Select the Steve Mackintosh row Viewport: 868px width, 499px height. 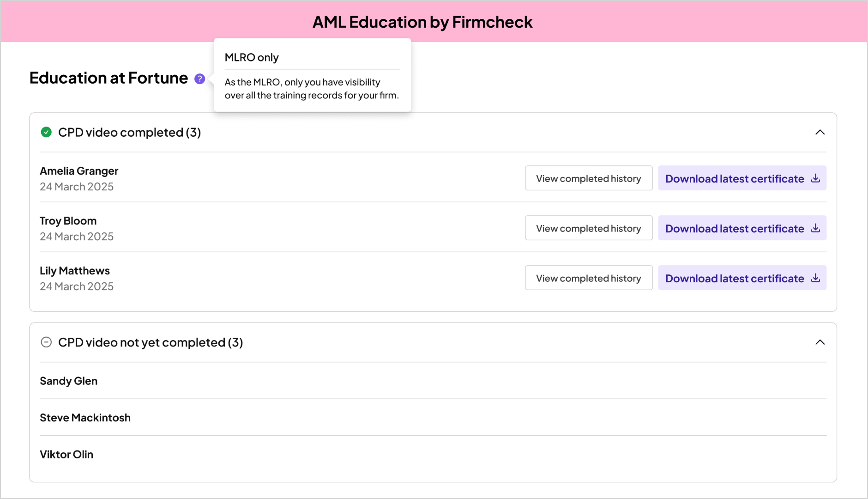(85, 418)
